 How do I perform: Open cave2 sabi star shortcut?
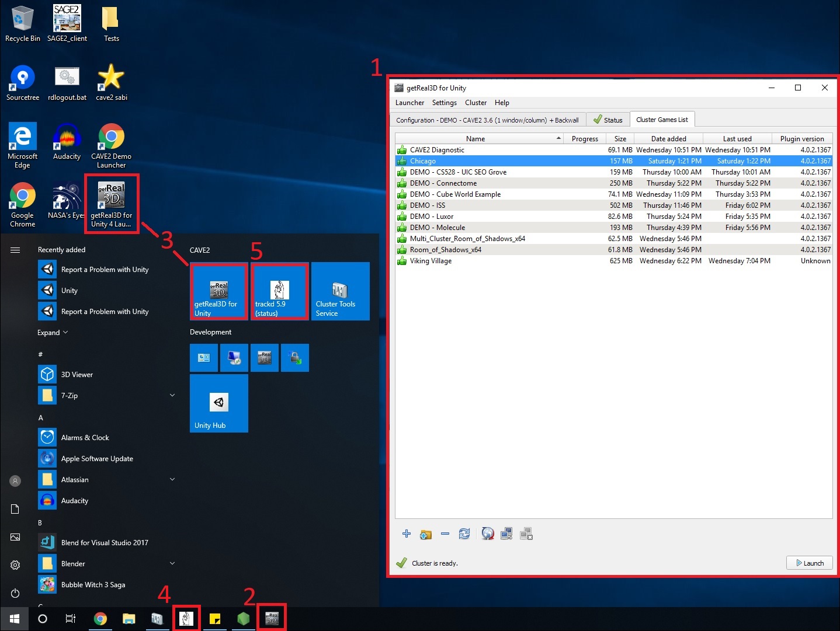point(111,83)
